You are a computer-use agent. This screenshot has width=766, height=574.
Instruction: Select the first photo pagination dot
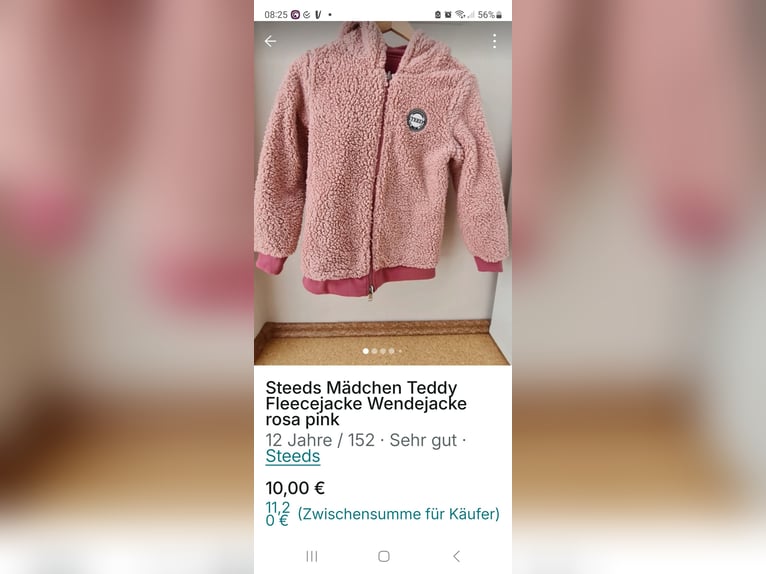tap(365, 351)
